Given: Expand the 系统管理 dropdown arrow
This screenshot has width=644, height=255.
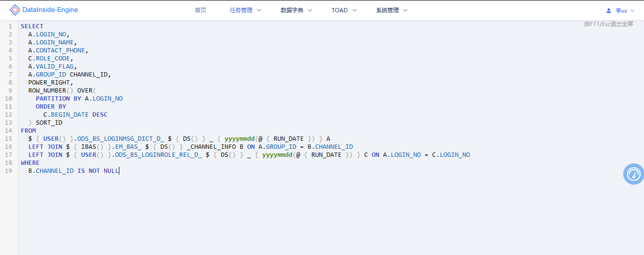Looking at the screenshot, I should (x=405, y=10).
